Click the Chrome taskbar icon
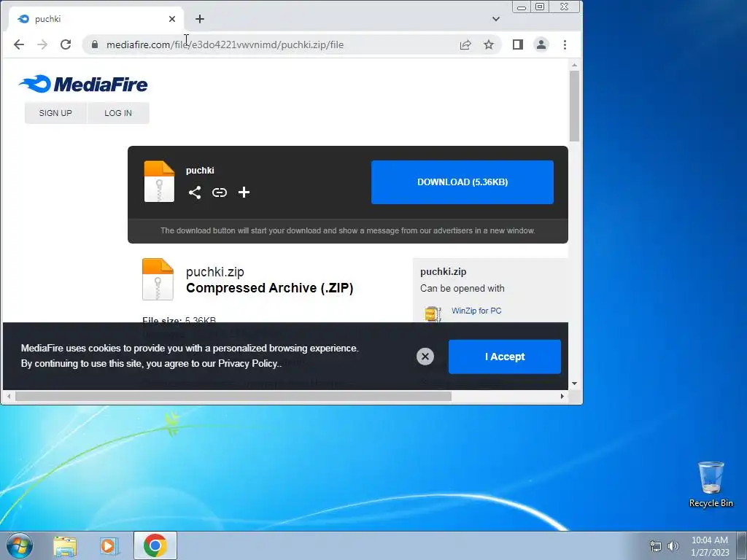This screenshot has width=747, height=560. click(x=155, y=545)
